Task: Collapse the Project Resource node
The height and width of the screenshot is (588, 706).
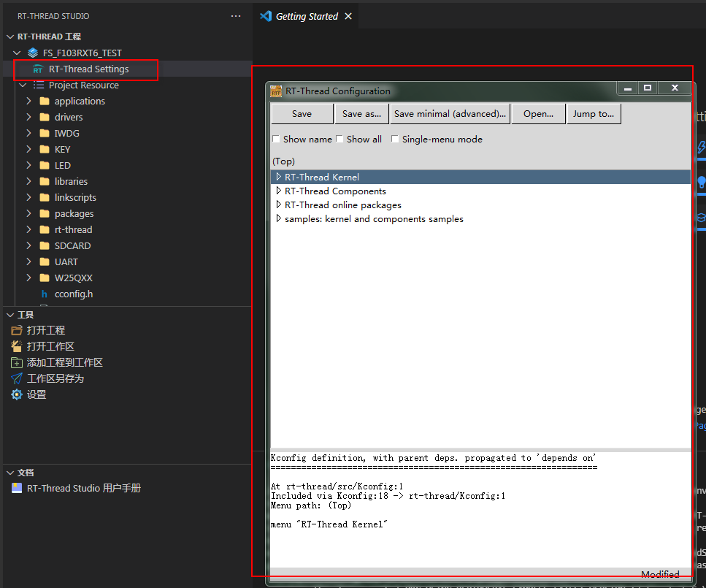Action: click(x=23, y=85)
